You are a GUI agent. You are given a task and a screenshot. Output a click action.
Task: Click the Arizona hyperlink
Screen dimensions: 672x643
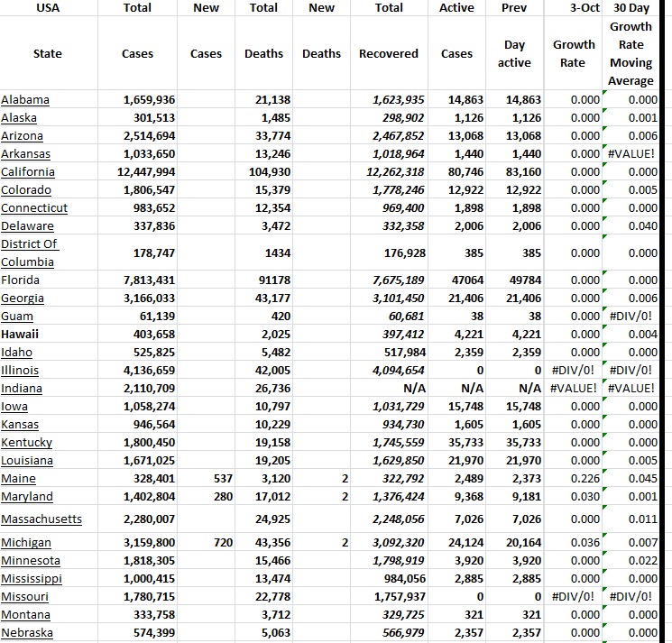[22, 136]
